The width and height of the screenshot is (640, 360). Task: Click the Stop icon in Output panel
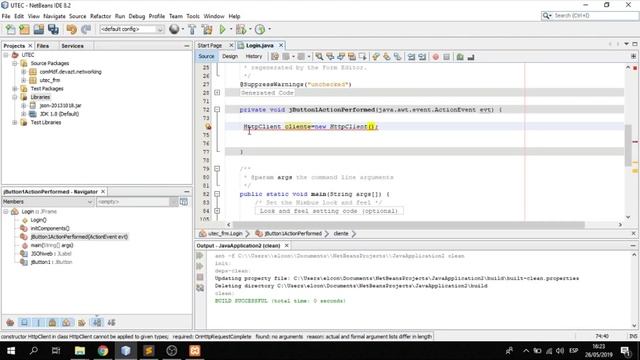(x=200, y=277)
